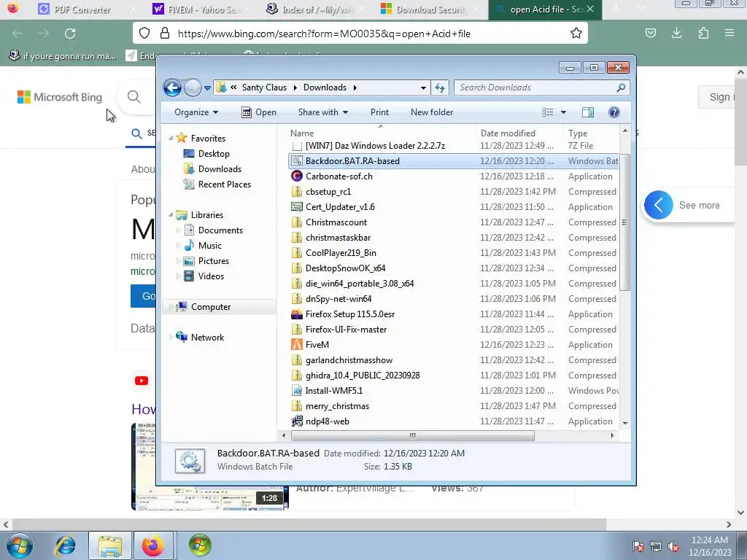Click New folder in Explorer toolbar
The width and height of the screenshot is (747, 560).
[432, 112]
